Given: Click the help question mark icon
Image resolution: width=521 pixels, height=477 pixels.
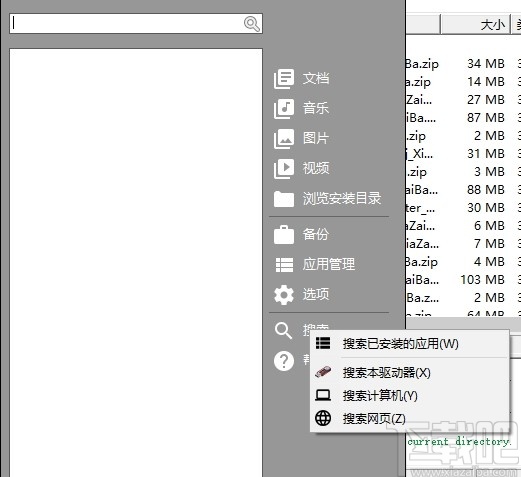Looking at the screenshot, I should click(284, 361).
